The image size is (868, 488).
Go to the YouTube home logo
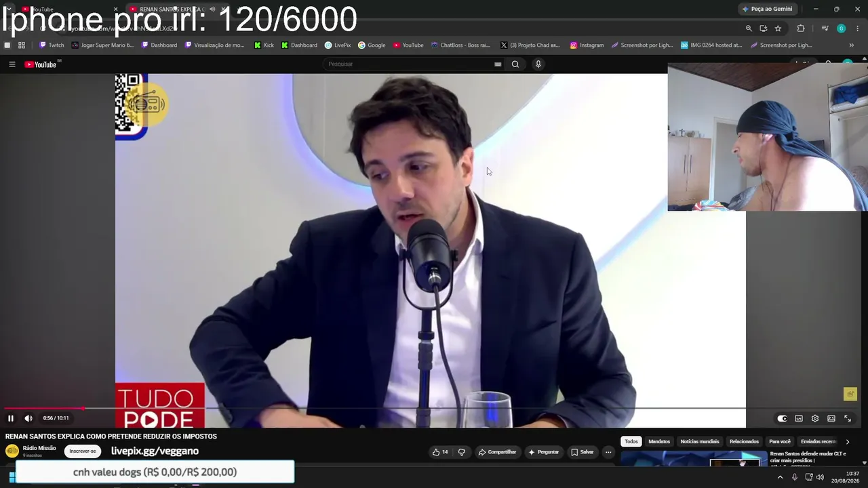coord(41,64)
